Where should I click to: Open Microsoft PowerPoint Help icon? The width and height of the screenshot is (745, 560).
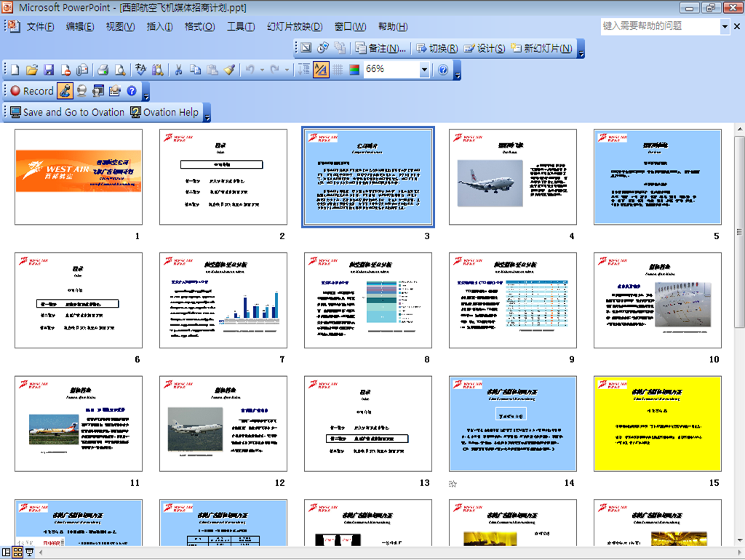click(x=443, y=70)
